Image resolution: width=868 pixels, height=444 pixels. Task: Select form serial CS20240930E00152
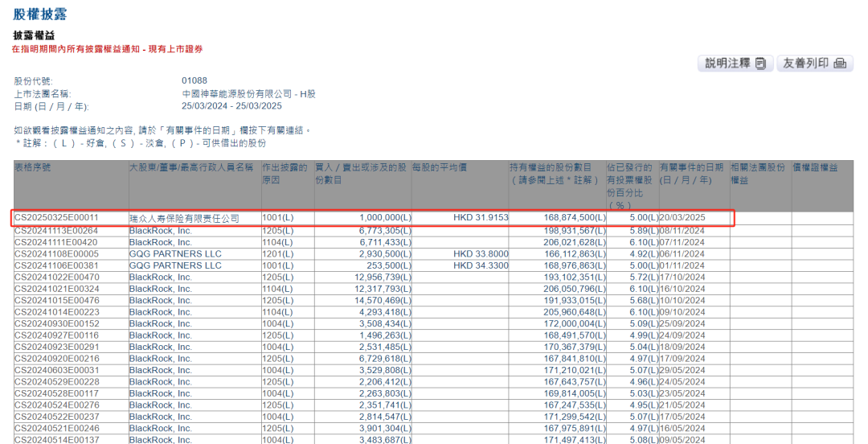pyautogui.click(x=56, y=323)
